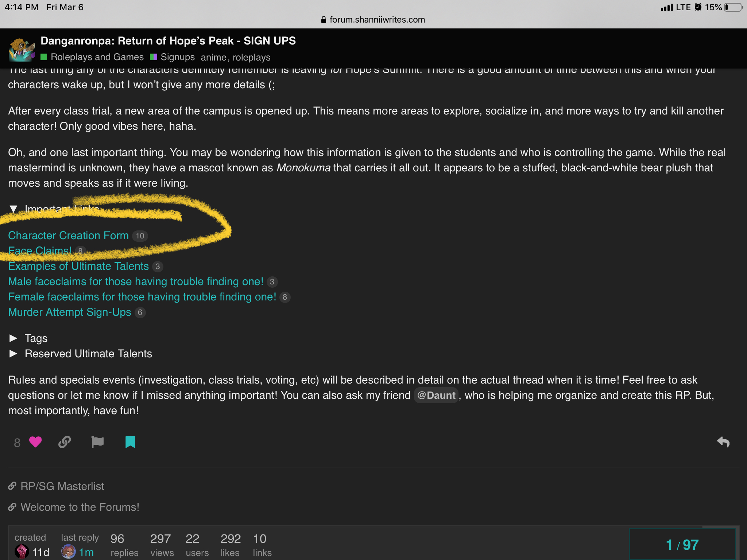Screen dimensions: 747x560
Task: Select the anime tag in header
Action: [x=214, y=58]
